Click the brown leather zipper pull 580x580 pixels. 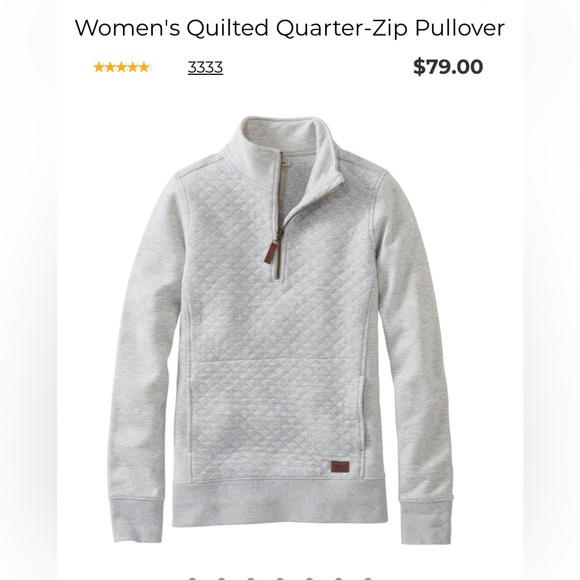point(274,252)
